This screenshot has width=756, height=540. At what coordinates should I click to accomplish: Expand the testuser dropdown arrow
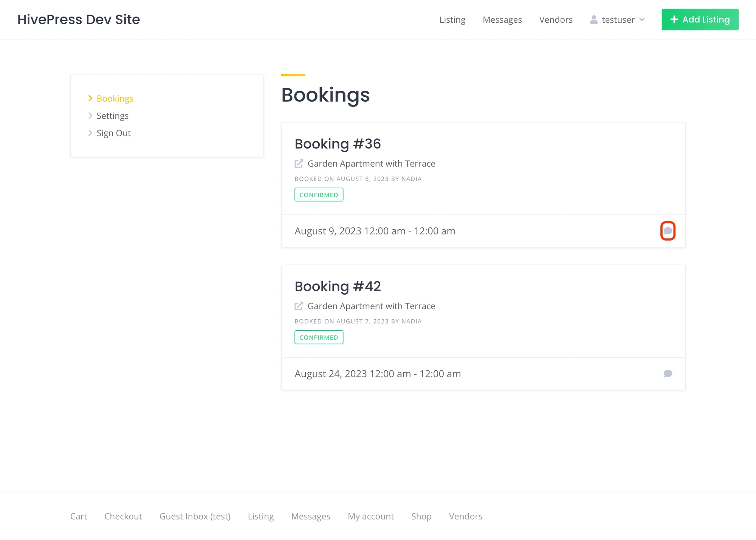(x=642, y=20)
